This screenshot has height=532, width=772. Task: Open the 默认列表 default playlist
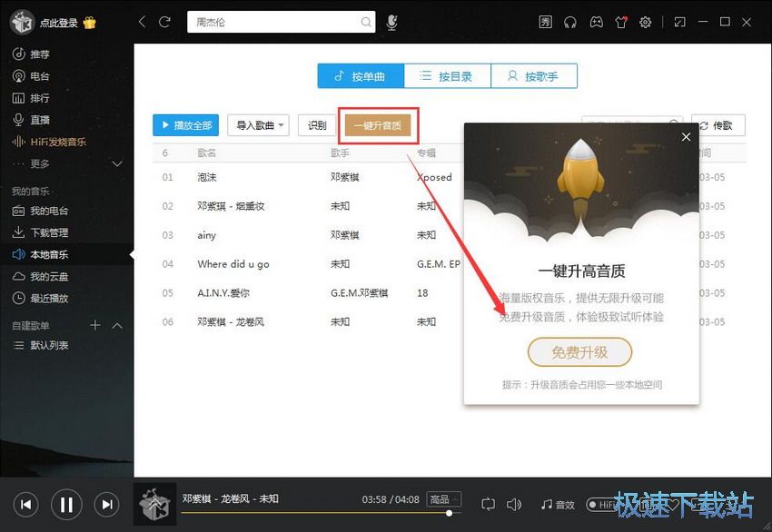coord(41,346)
